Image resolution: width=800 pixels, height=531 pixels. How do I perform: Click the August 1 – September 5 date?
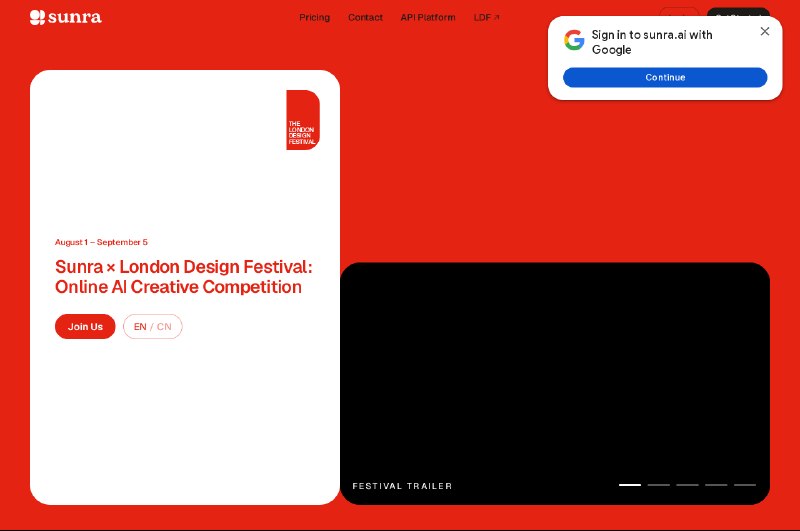[101, 242]
